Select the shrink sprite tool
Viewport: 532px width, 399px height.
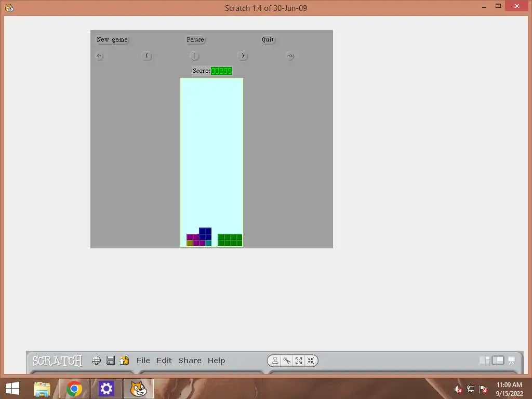(311, 361)
